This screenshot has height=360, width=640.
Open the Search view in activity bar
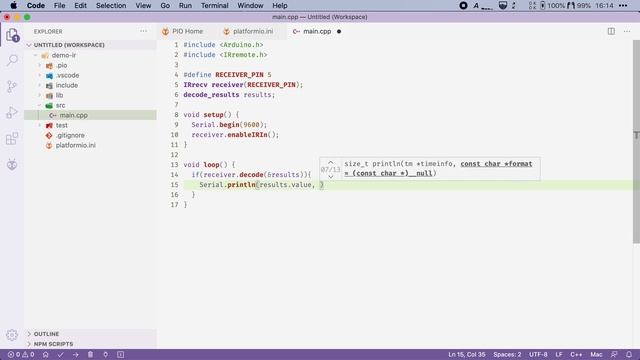coord(12,60)
